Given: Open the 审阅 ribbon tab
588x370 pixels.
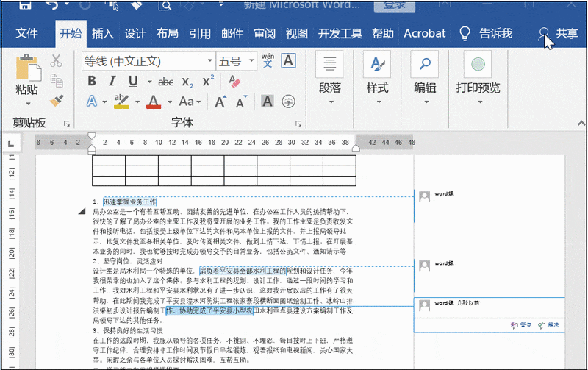Looking at the screenshot, I should pos(265,33).
